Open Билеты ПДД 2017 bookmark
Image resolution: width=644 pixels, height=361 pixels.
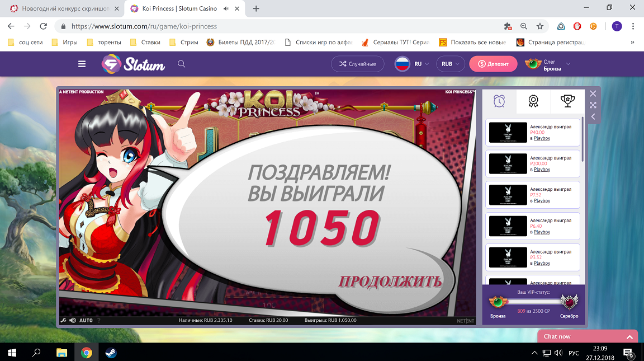tap(241, 43)
